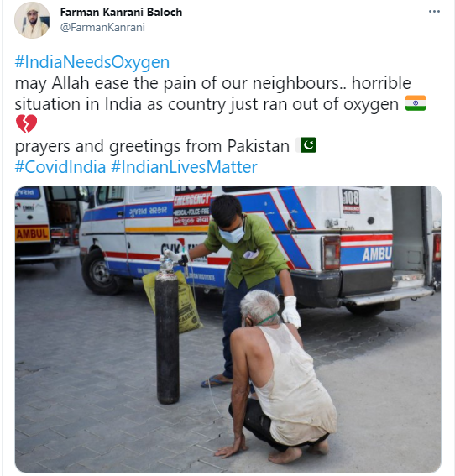This screenshot has height=476, width=455.
Task: Click the India flag emoji
Action: [416, 103]
